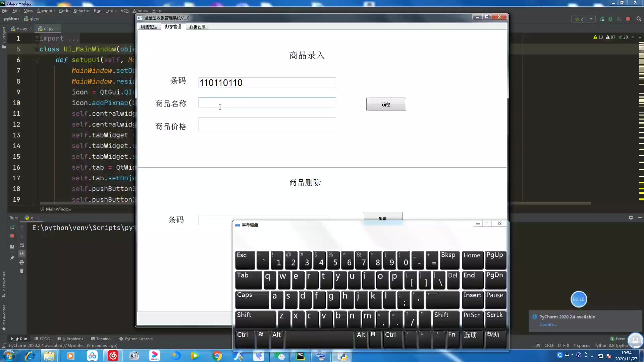Go to next highlighted error arrow
The width and height of the screenshot is (644, 362).
point(640,37)
